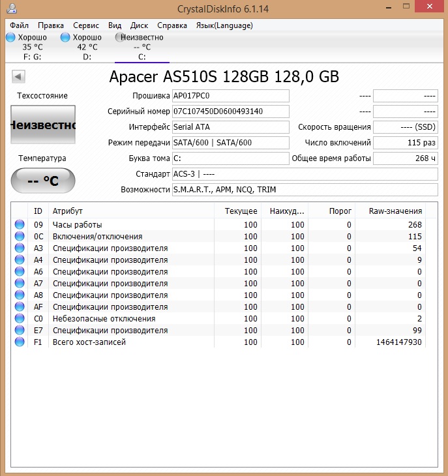Click the raw value 54 in row A3
The width and height of the screenshot is (448, 476).
(417, 248)
